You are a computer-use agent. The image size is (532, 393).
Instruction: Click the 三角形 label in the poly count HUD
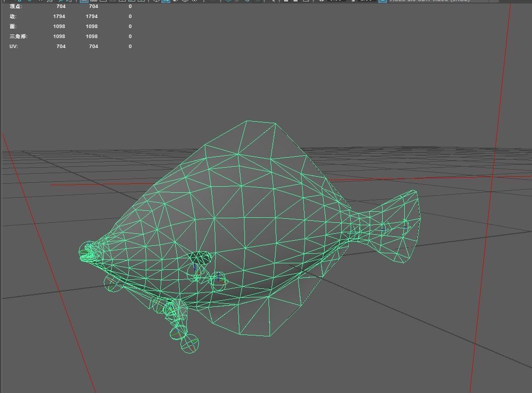pos(19,36)
